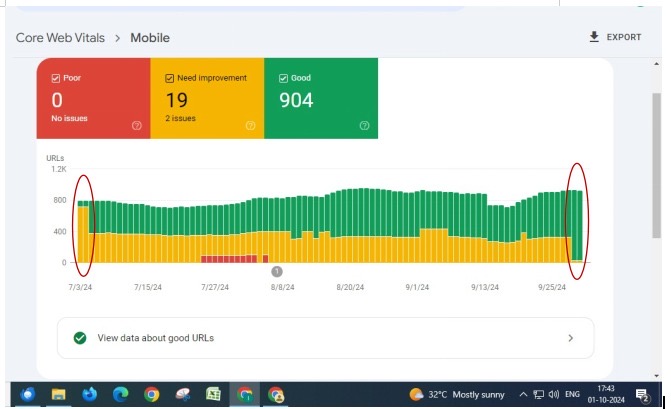Open the notification center icon
The height and width of the screenshot is (409, 671).
tap(643, 395)
